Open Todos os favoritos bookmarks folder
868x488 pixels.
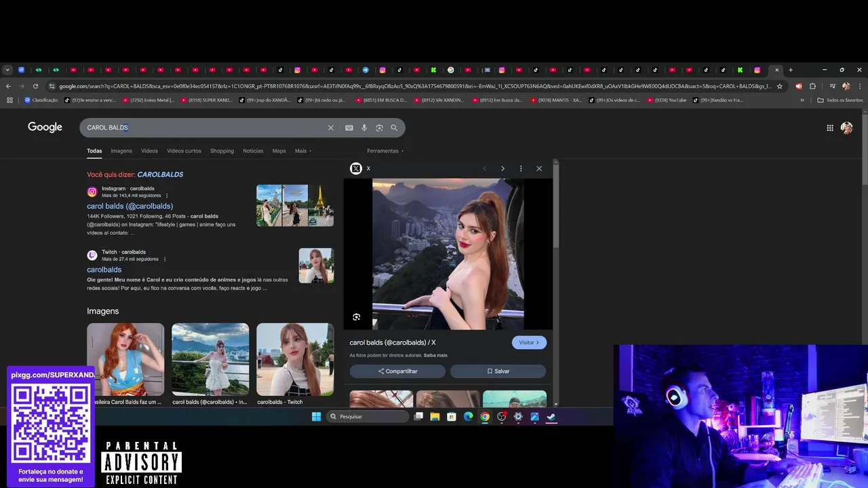click(840, 100)
